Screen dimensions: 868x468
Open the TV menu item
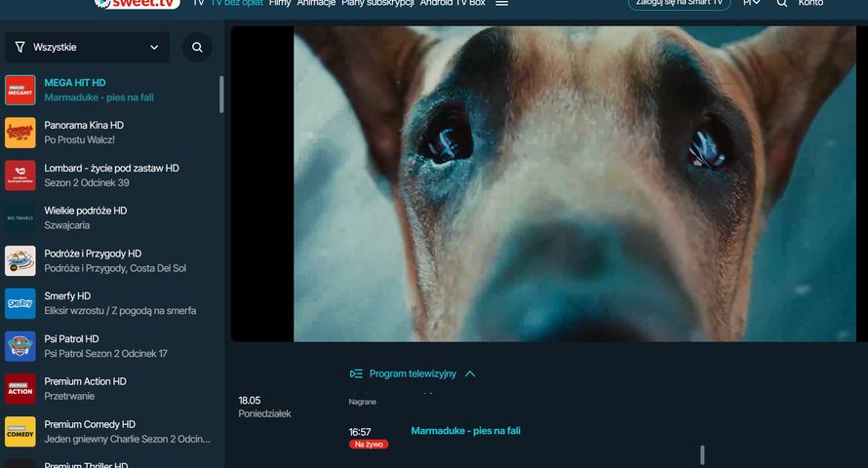click(198, 3)
